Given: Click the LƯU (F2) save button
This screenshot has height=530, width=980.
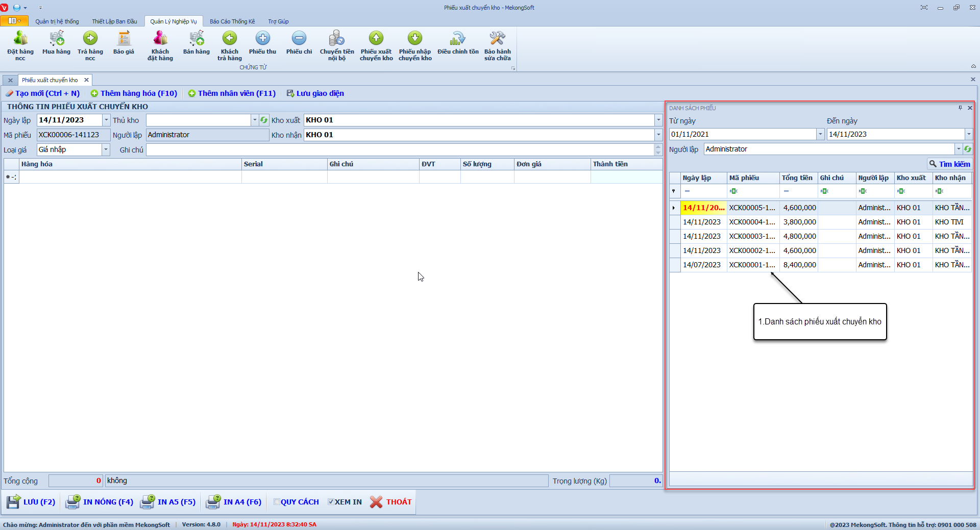Looking at the screenshot, I should (31, 502).
